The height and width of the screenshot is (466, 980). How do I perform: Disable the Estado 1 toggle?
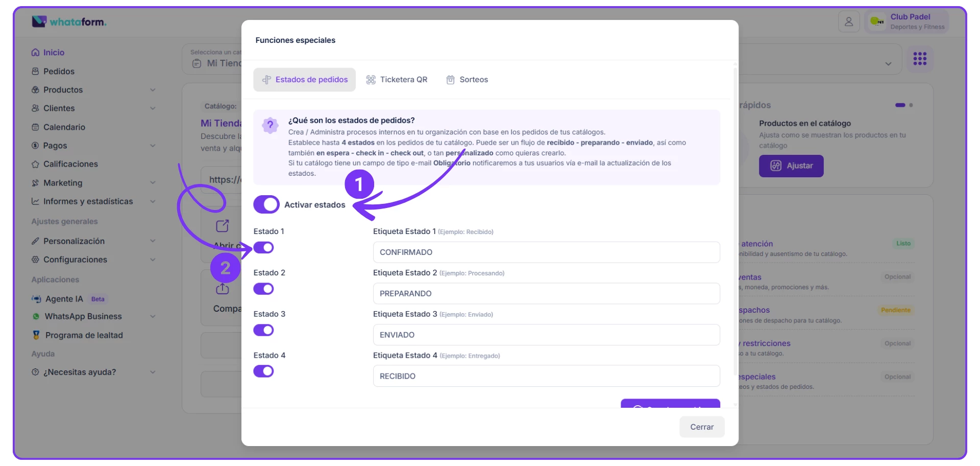[263, 248]
